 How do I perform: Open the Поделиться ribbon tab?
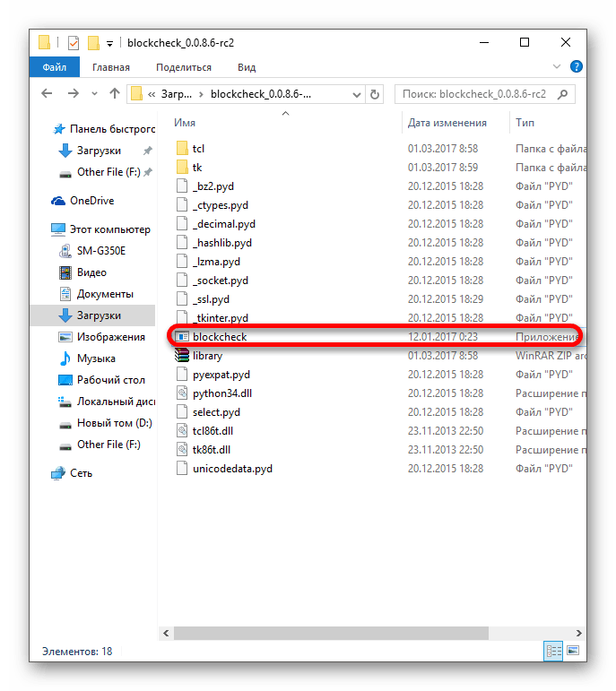tap(184, 67)
